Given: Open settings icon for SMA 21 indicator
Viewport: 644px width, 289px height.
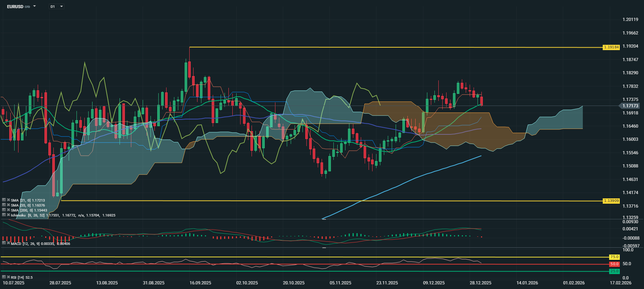Looking at the screenshot, I should point(4,200).
